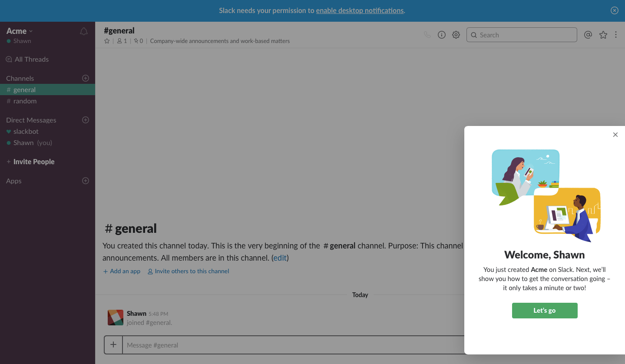Switch to the random channel

pos(47,101)
